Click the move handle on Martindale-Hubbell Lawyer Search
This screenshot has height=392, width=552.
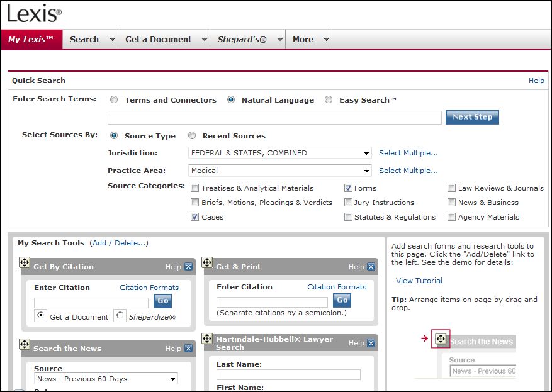tap(207, 339)
